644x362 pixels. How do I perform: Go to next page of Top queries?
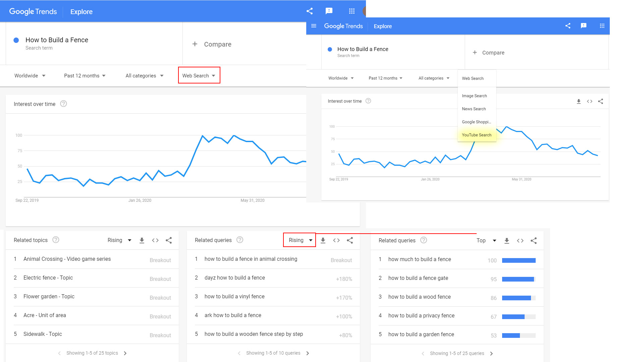tap(491, 354)
